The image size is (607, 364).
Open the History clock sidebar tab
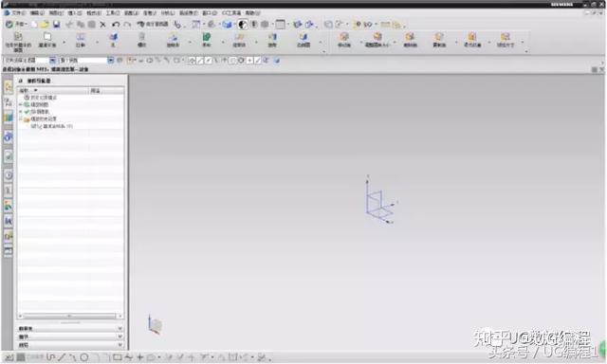9,175
